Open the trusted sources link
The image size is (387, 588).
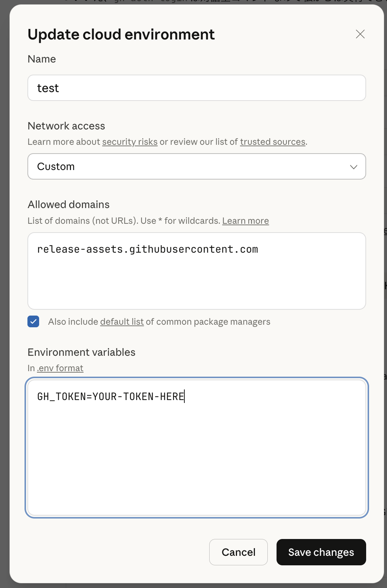click(273, 142)
